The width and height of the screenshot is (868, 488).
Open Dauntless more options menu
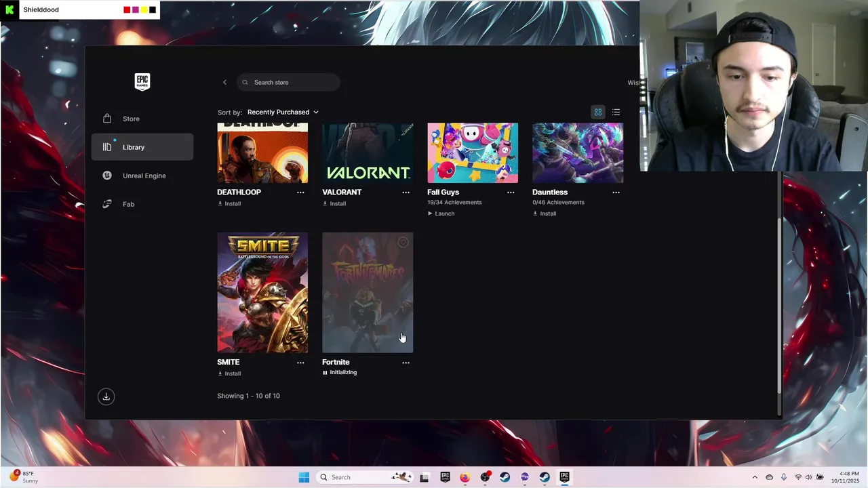tap(616, 192)
